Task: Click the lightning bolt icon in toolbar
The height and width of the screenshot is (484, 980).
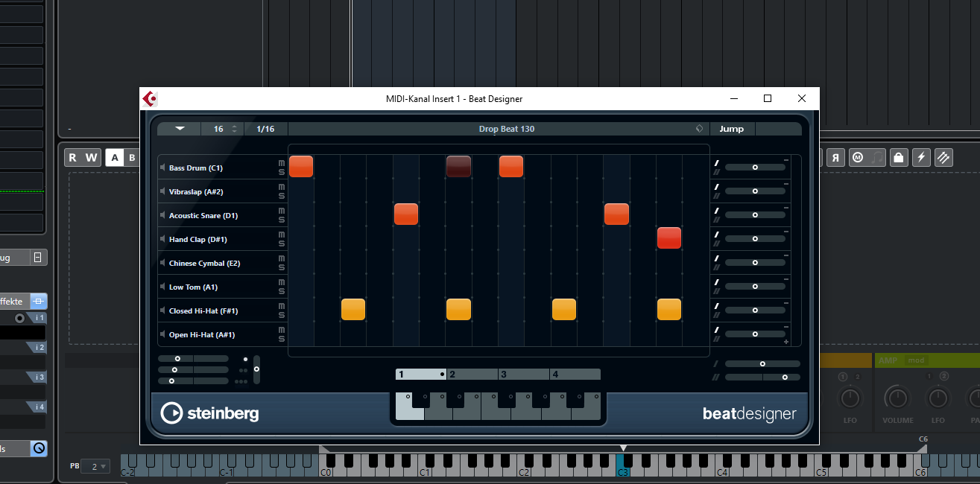Action: (x=921, y=157)
